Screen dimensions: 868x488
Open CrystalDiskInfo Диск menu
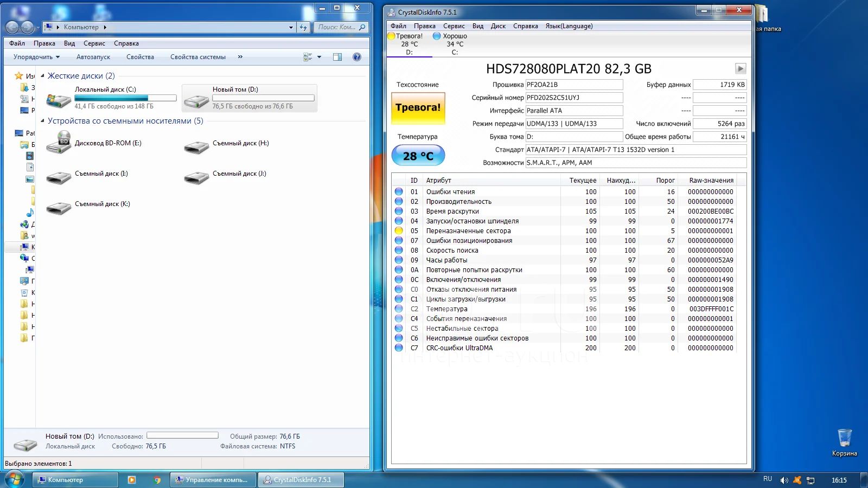(x=498, y=26)
